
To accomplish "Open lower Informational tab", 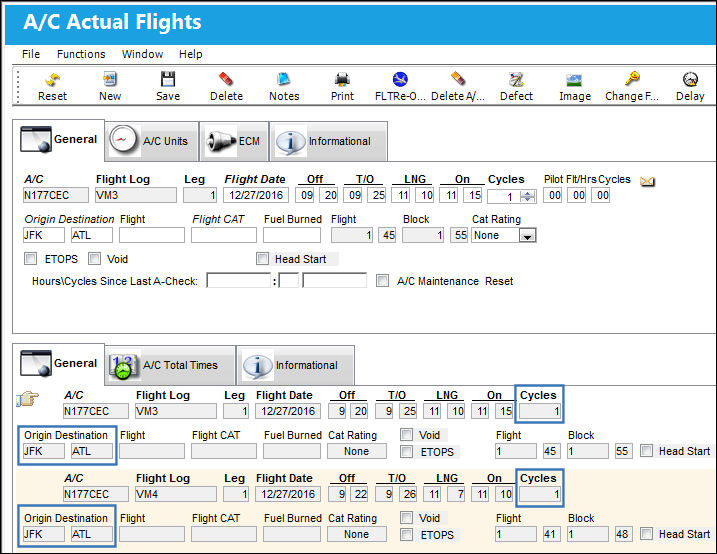I will click(x=295, y=365).
